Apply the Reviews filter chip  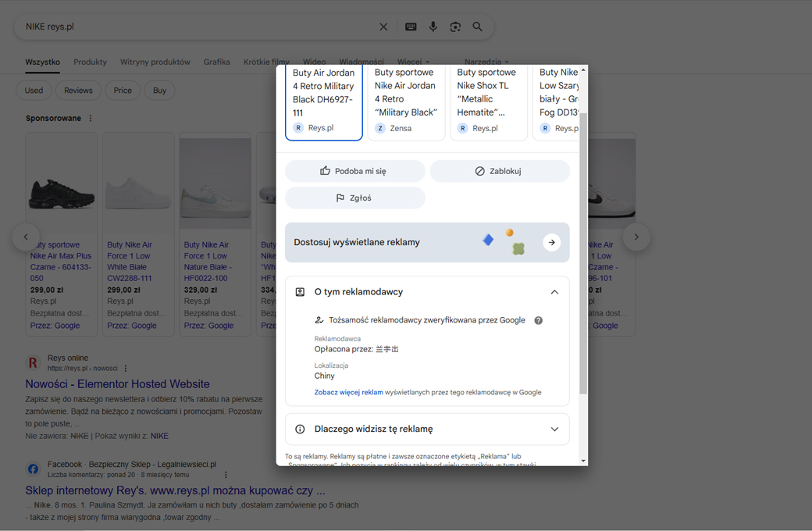(x=78, y=90)
